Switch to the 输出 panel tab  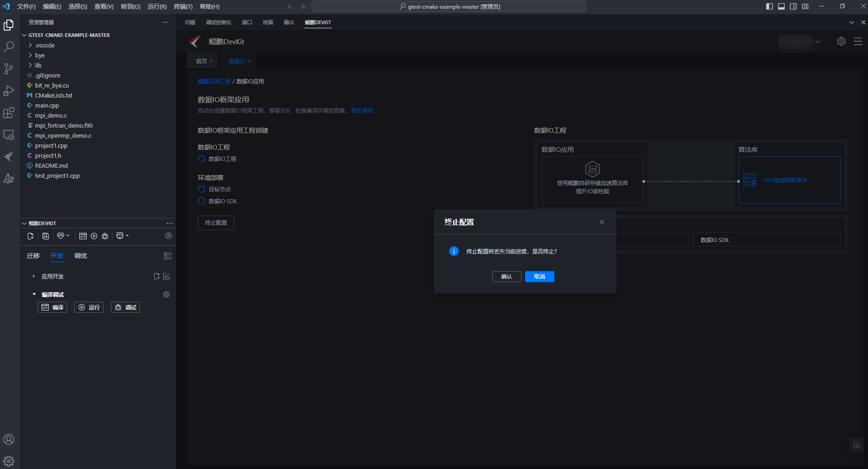(289, 22)
